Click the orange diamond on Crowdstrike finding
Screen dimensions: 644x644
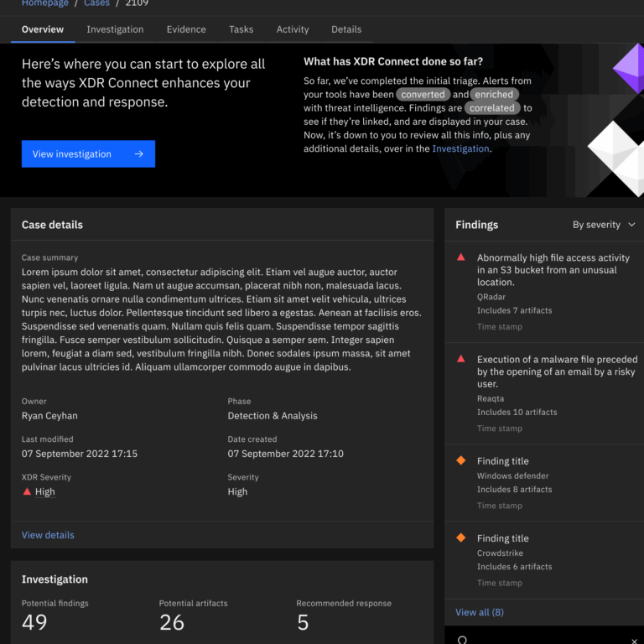461,538
